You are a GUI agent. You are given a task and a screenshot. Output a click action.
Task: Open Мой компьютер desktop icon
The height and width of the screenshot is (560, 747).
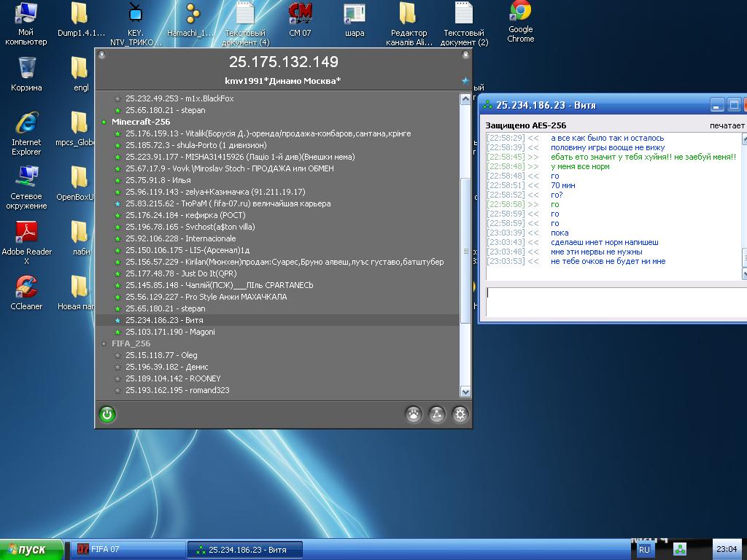coord(26,24)
